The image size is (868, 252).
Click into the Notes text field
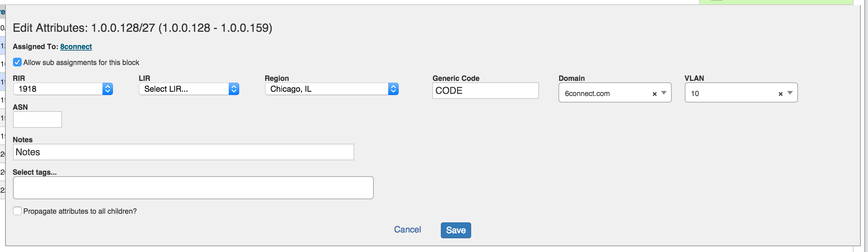tap(183, 152)
